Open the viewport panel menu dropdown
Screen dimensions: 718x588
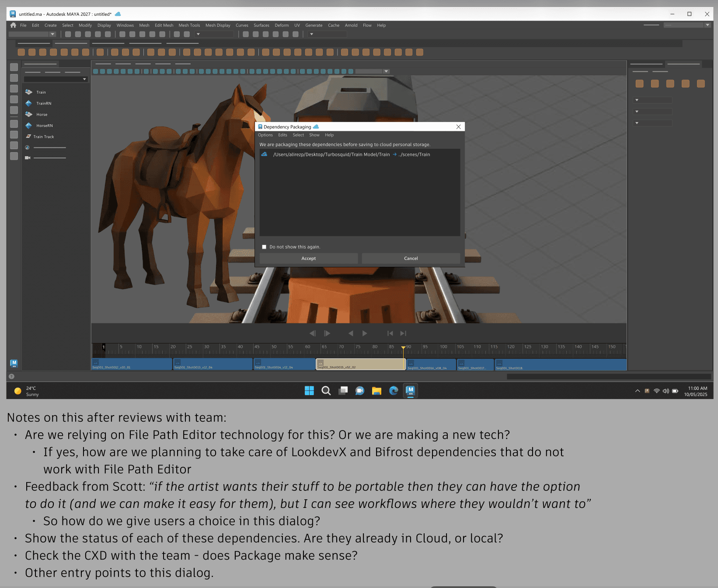point(386,71)
